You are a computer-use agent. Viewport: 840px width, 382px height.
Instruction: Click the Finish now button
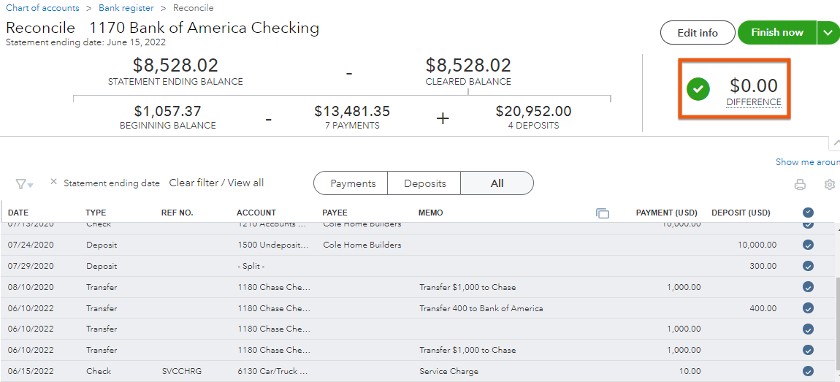click(777, 33)
